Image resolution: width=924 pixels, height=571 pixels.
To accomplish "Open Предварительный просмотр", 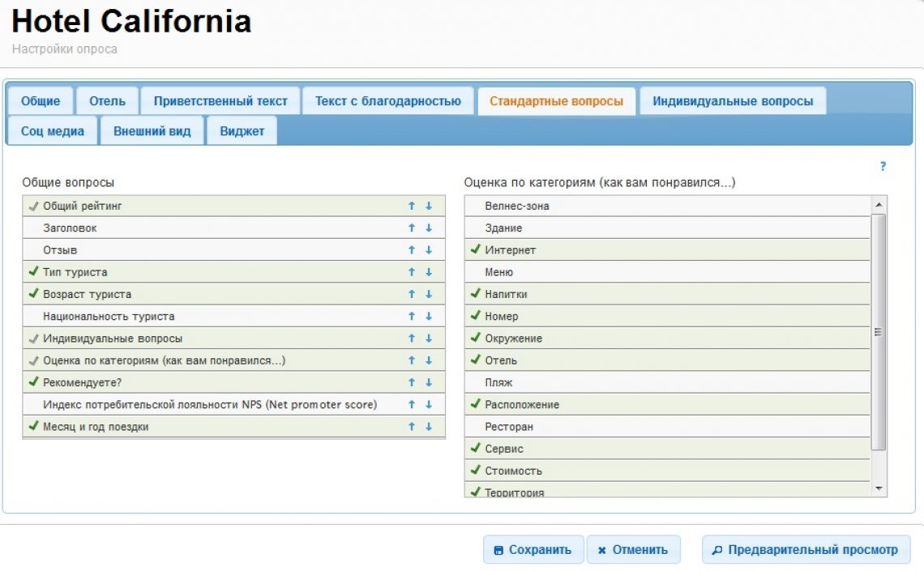I will tap(806, 550).
